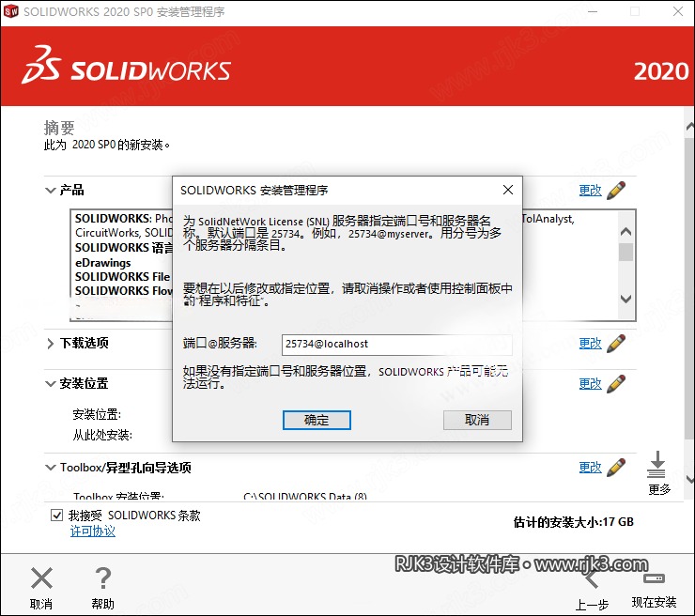Viewport: 695px width, 616px height.
Task: Click the SOLIDWORKS Flow entry in the product list
Action: coord(123,291)
